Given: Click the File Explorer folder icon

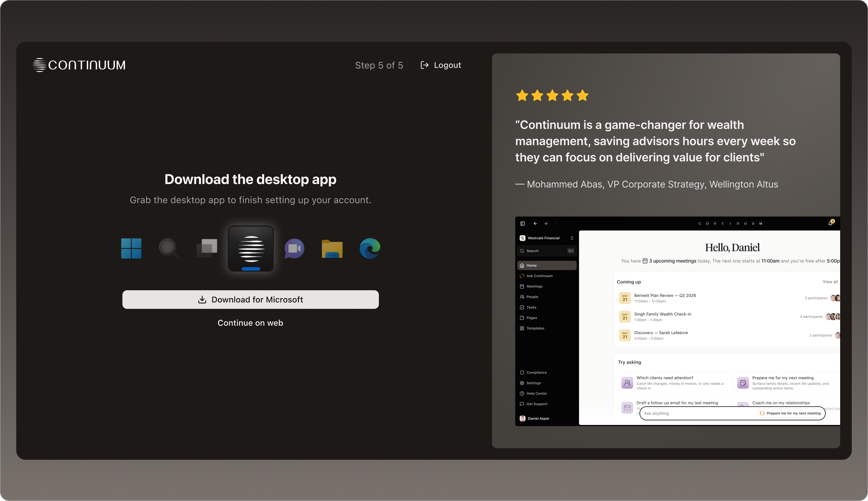Looking at the screenshot, I should [332, 248].
